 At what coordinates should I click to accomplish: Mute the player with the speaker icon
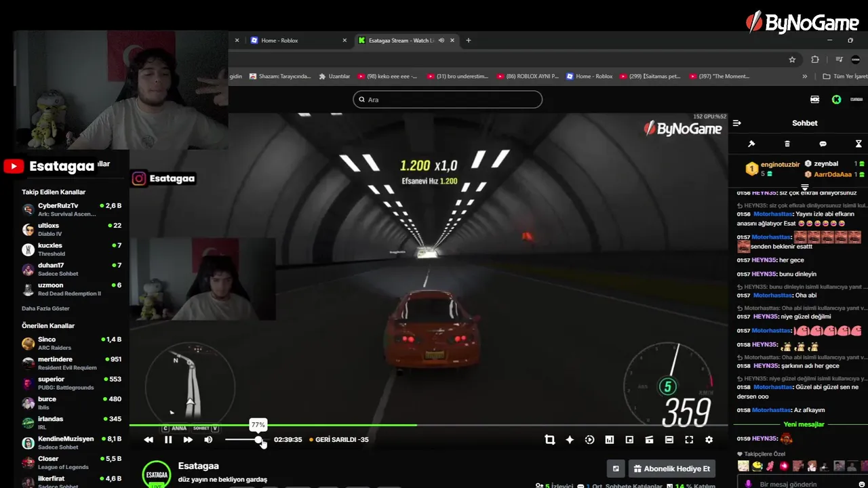208,440
